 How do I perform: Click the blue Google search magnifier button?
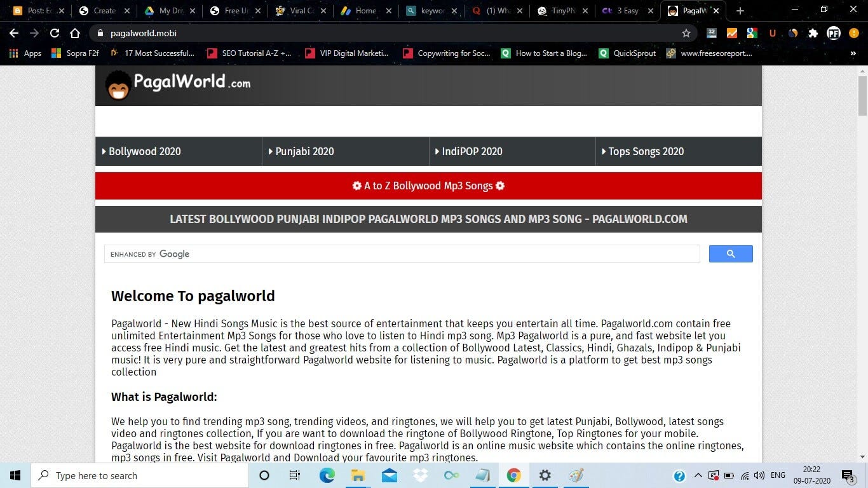coord(731,254)
